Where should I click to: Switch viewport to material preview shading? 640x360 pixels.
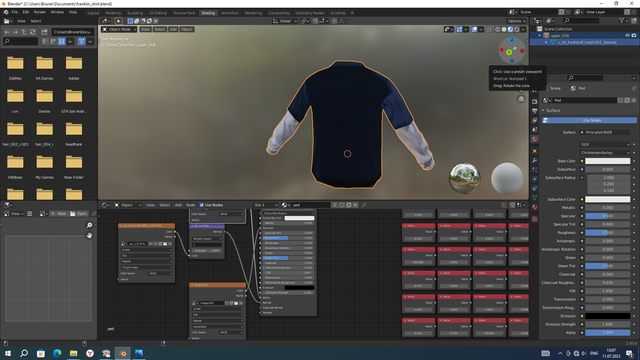tap(510, 29)
